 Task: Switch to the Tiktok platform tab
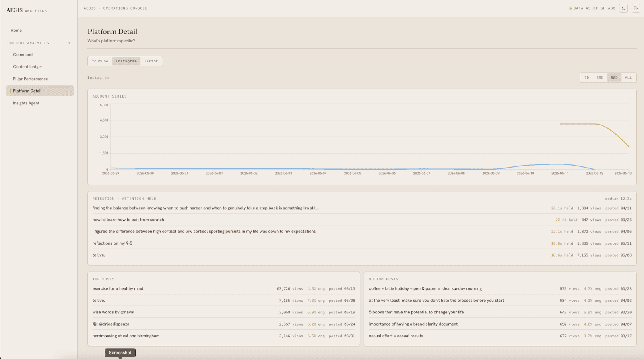(151, 61)
